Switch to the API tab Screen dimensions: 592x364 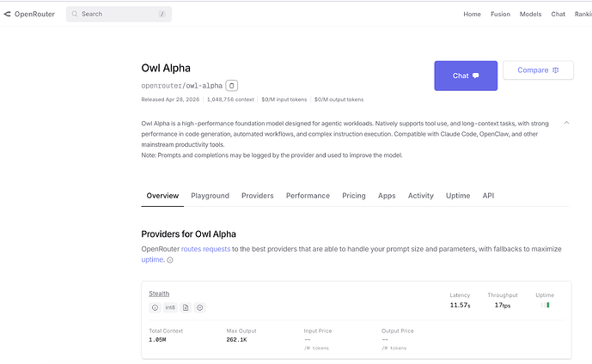click(488, 196)
